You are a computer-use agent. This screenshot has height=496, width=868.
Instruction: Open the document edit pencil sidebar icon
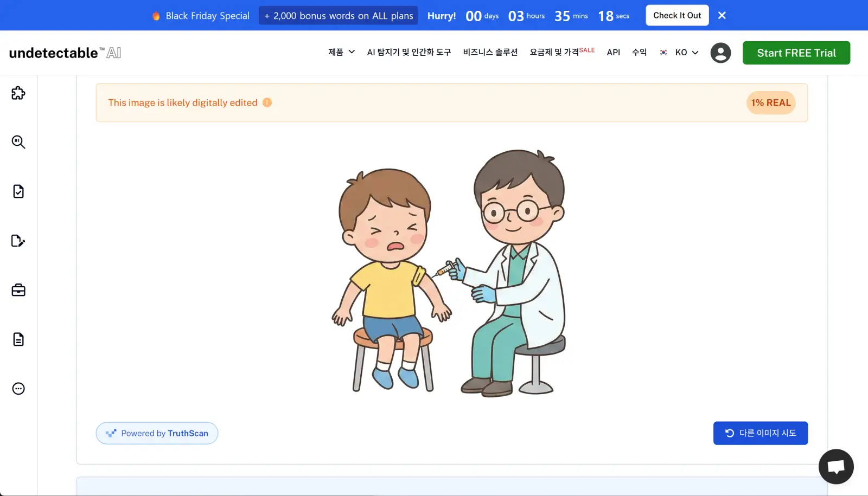[x=18, y=241]
